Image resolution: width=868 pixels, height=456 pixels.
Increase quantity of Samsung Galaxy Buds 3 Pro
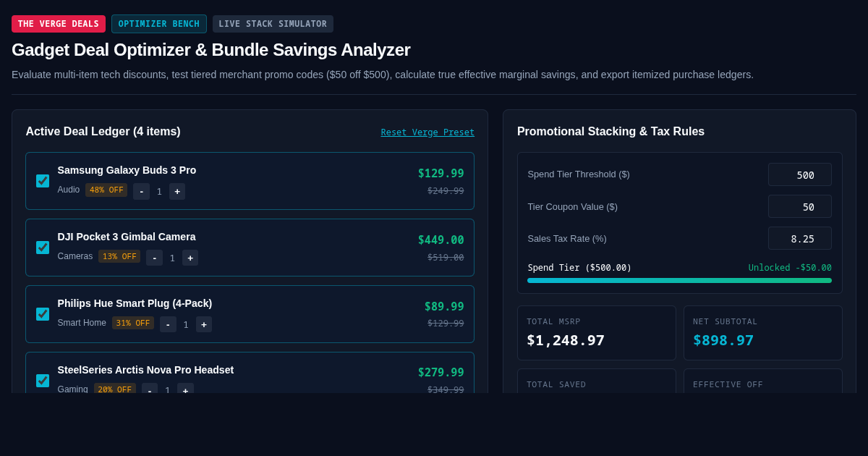177,191
